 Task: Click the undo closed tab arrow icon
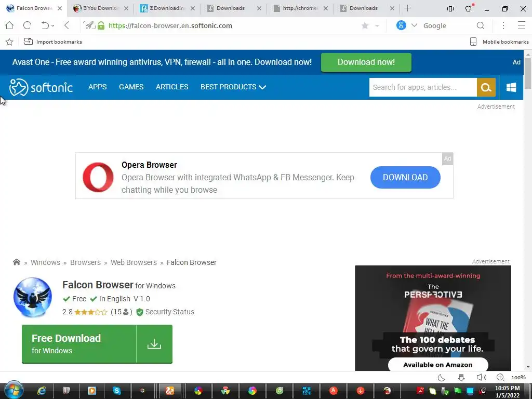45,25
